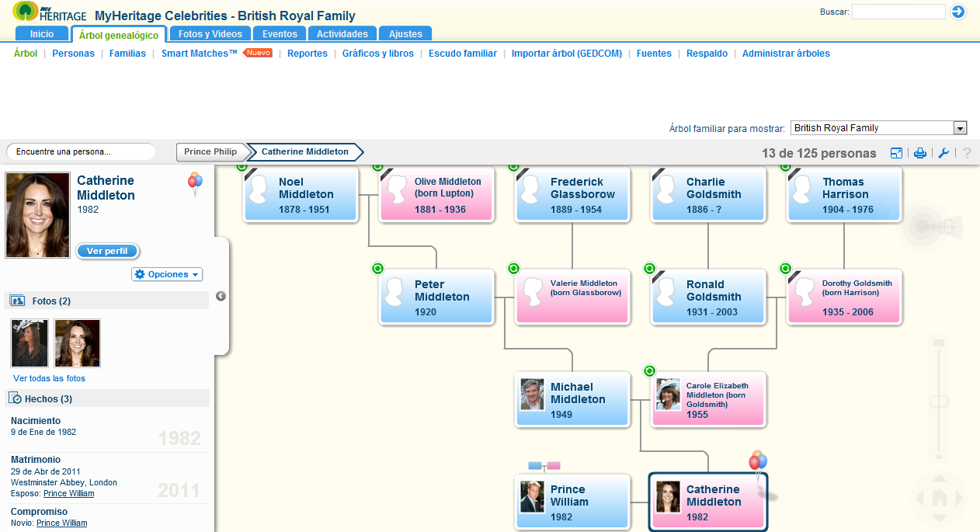Click Prince Philip in the breadcrumb

click(x=210, y=151)
